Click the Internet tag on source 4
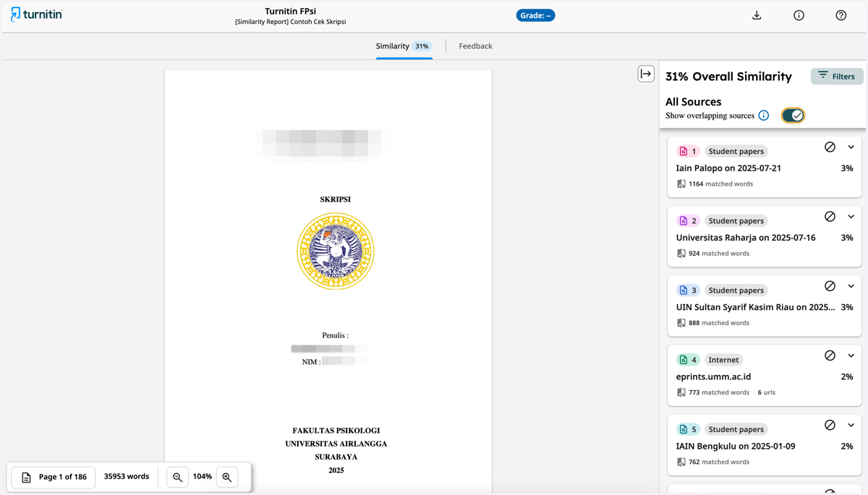 pyautogui.click(x=723, y=360)
